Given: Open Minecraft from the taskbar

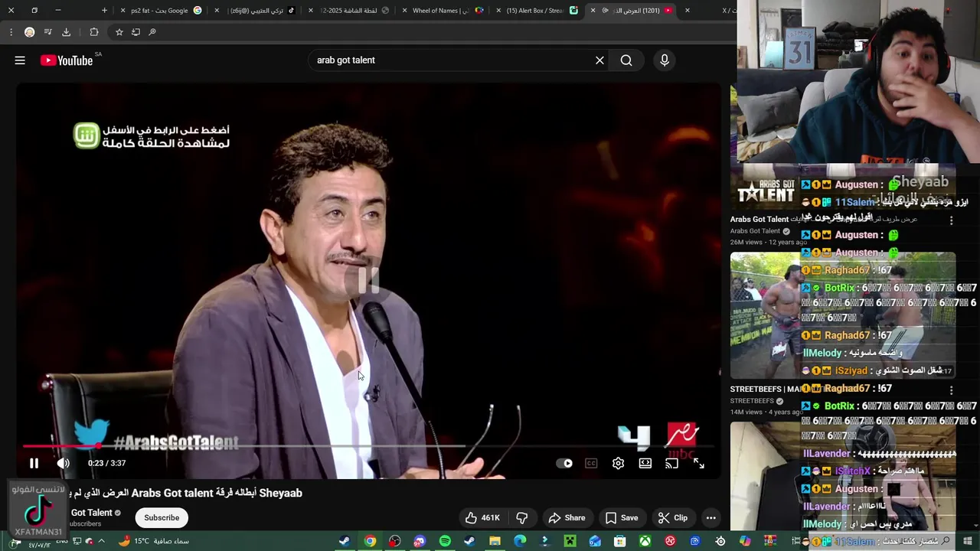Looking at the screenshot, I should click(570, 541).
